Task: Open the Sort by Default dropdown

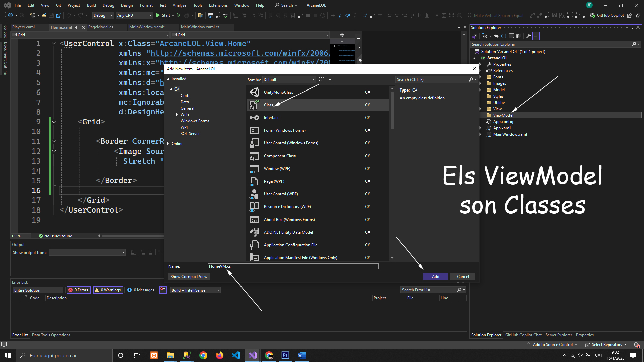Action: (289, 80)
